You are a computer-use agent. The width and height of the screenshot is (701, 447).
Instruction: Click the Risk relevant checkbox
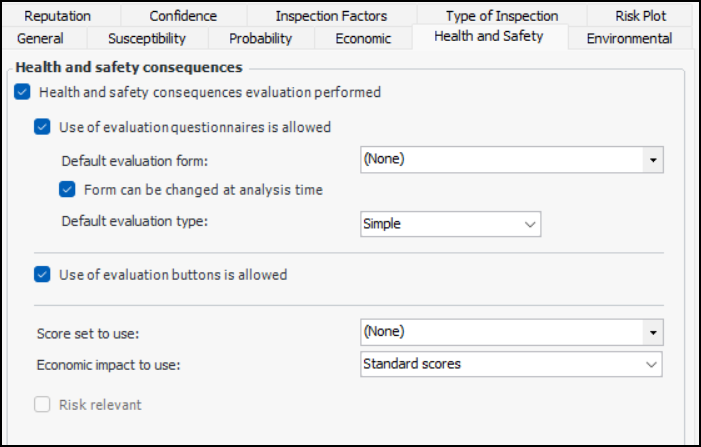coord(42,405)
